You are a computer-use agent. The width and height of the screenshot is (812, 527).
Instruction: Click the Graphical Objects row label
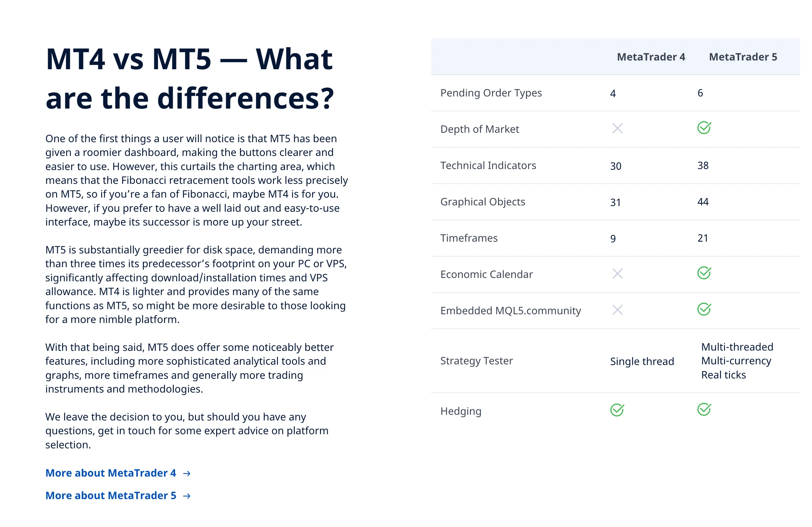[483, 202]
